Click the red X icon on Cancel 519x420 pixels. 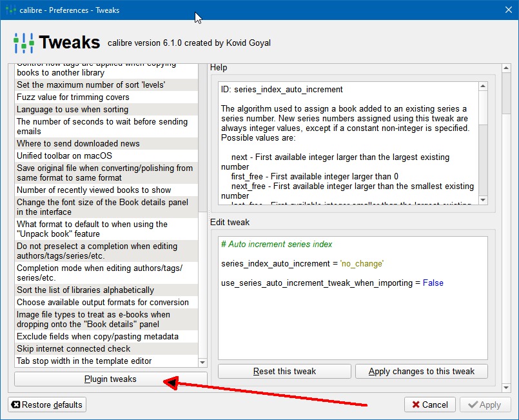tap(416, 405)
